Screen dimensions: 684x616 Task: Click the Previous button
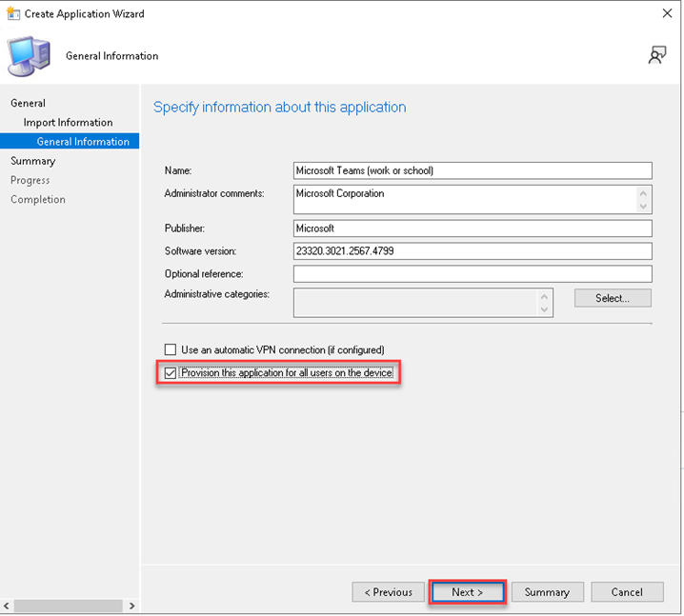pyautogui.click(x=388, y=592)
